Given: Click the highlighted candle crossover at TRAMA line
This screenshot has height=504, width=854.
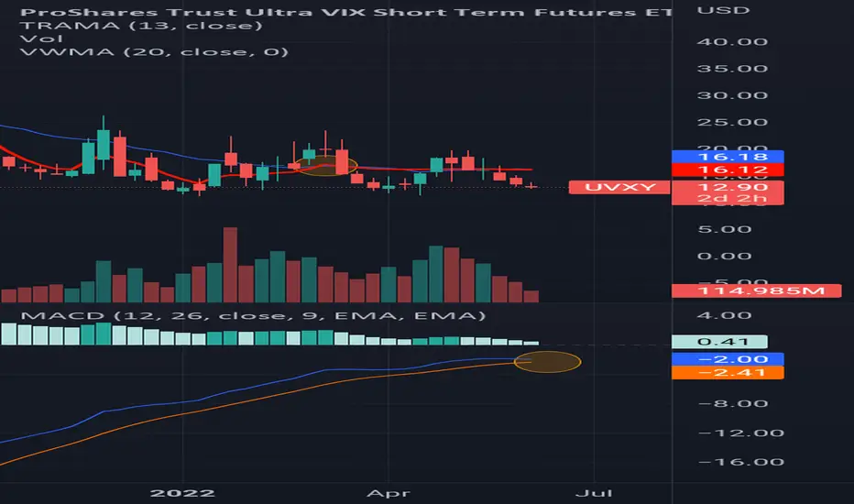Looking at the screenshot, I should click(x=325, y=166).
